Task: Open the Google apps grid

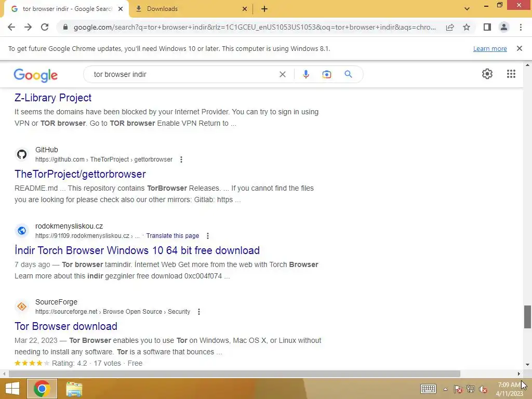Action: tap(511, 74)
